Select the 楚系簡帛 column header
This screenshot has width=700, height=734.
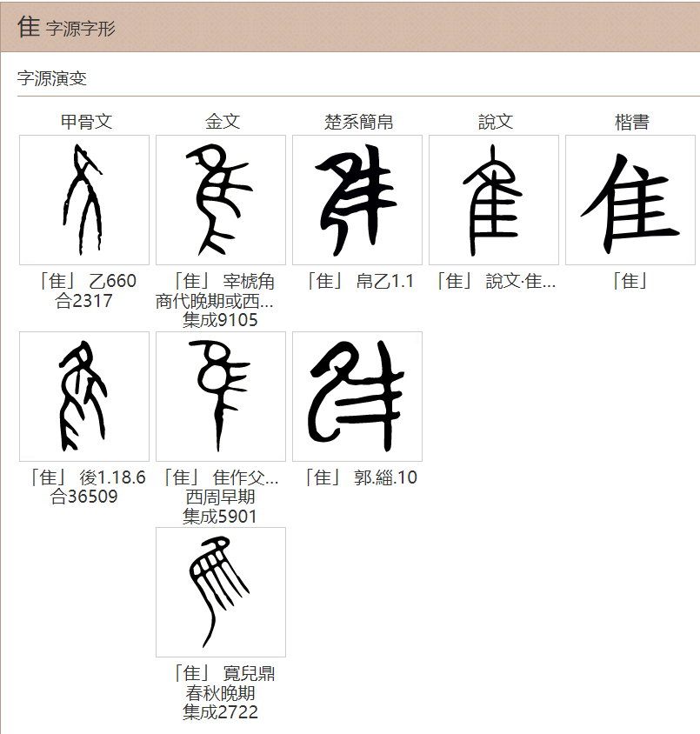[357, 123]
